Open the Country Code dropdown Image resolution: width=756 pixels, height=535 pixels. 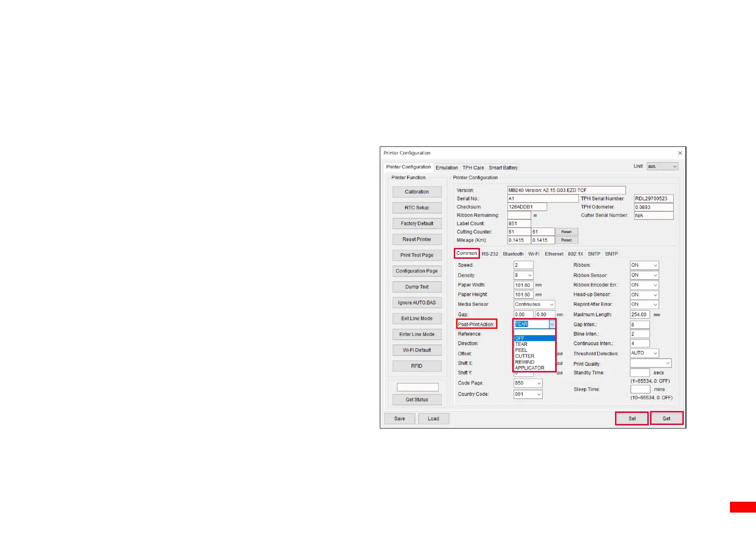click(x=528, y=394)
